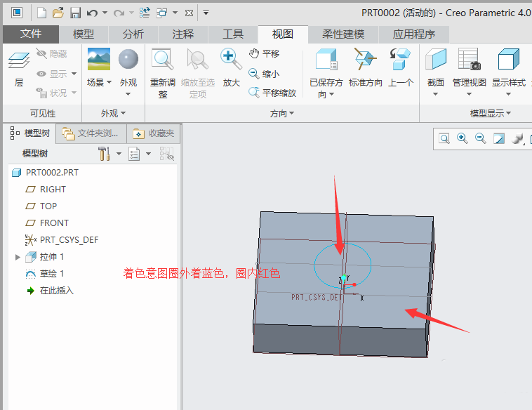The width and height of the screenshot is (532, 410).
Task: Click Standard Orientation (标准方向) icon
Action: pyautogui.click(x=365, y=60)
